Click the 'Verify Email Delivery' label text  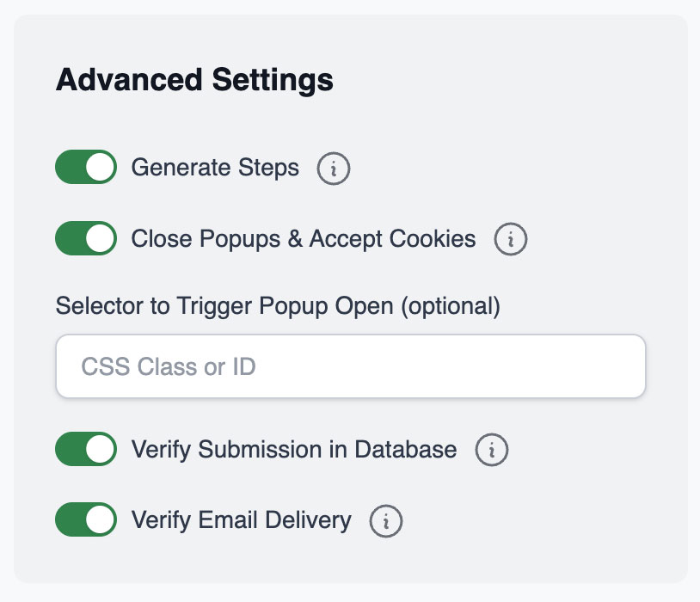pyautogui.click(x=241, y=519)
